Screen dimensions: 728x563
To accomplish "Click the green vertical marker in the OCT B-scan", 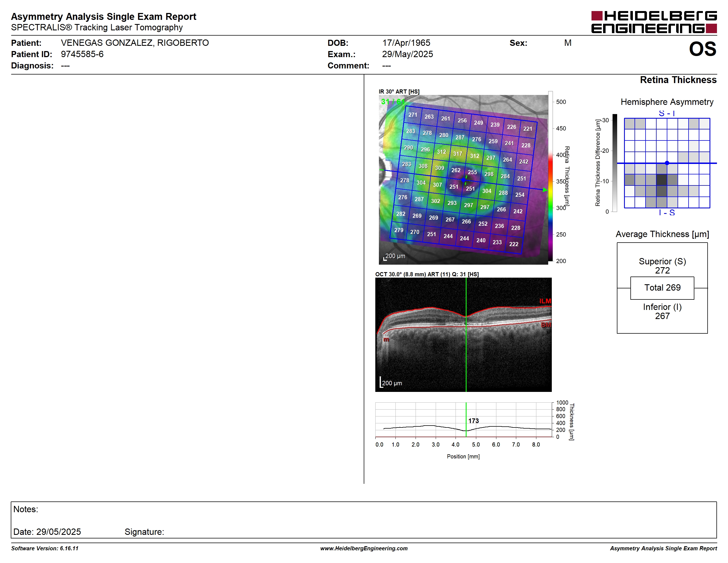I will pos(466,334).
